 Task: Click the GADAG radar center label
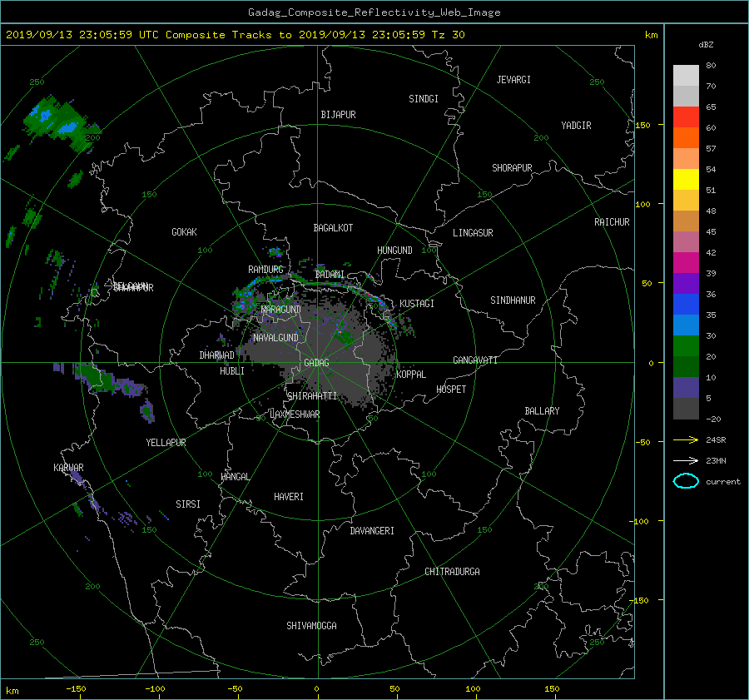click(x=317, y=363)
